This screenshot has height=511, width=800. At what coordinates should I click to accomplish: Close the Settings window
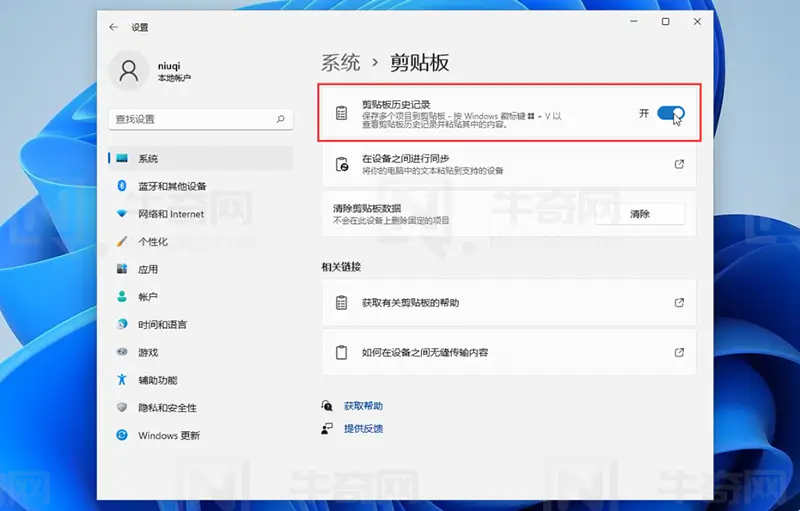(x=697, y=21)
